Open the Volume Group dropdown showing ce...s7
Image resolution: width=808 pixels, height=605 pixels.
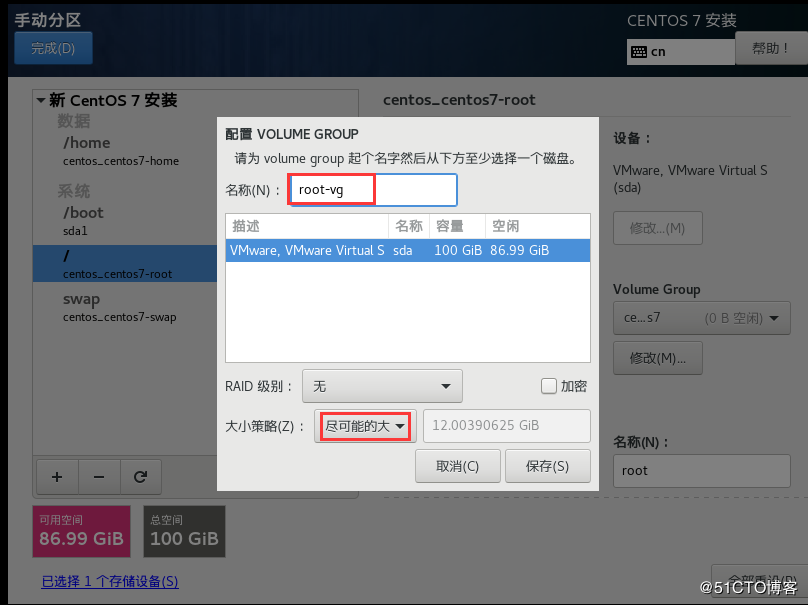(x=701, y=318)
